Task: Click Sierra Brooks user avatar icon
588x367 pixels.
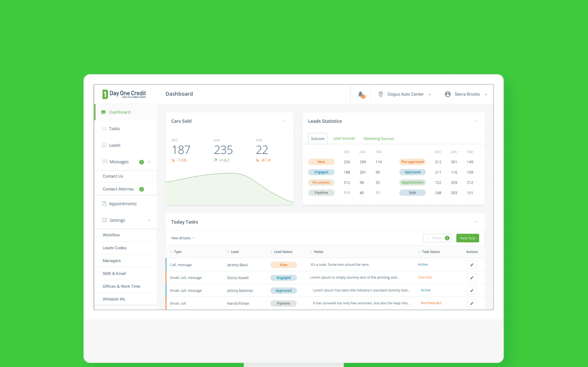Action: (x=447, y=94)
